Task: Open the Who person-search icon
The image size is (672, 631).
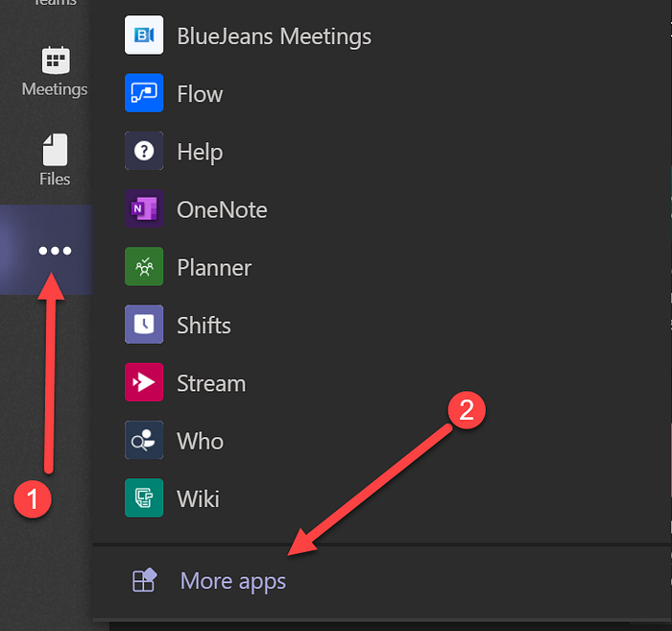Action: coord(144,440)
